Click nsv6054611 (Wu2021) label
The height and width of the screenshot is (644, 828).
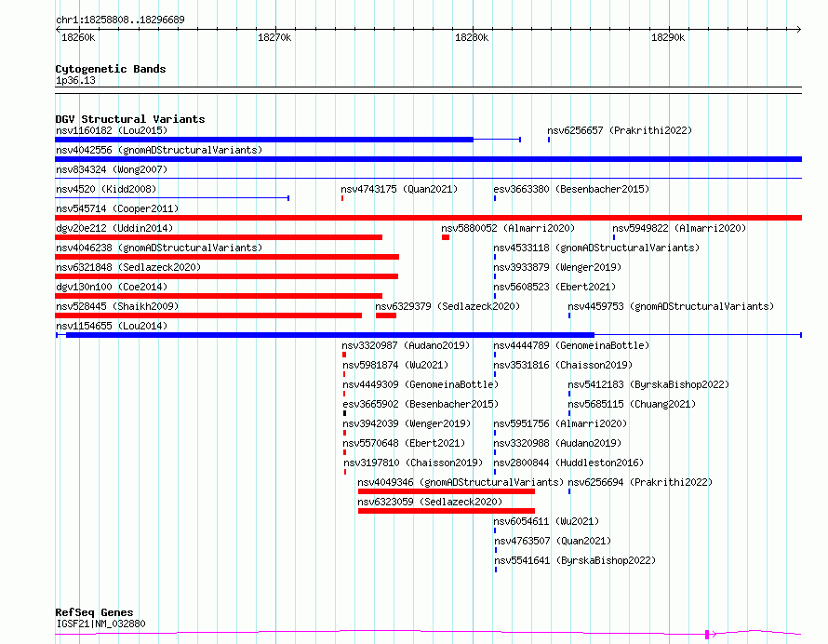pos(546,521)
